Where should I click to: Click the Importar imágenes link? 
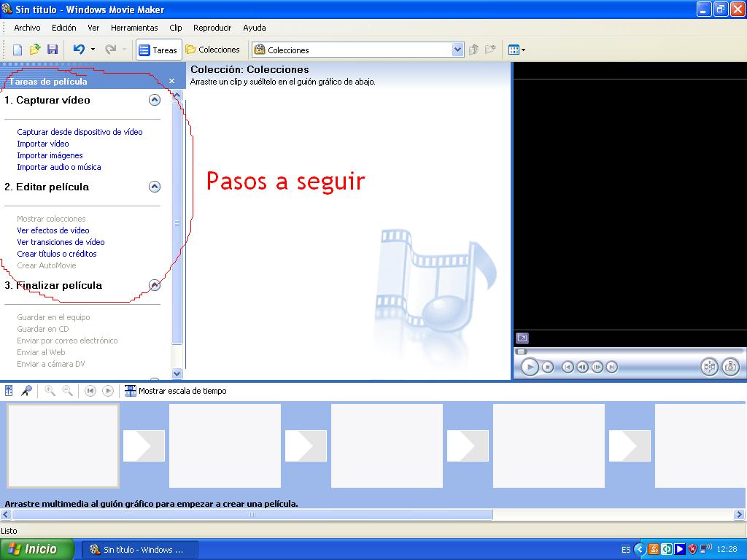(x=50, y=155)
